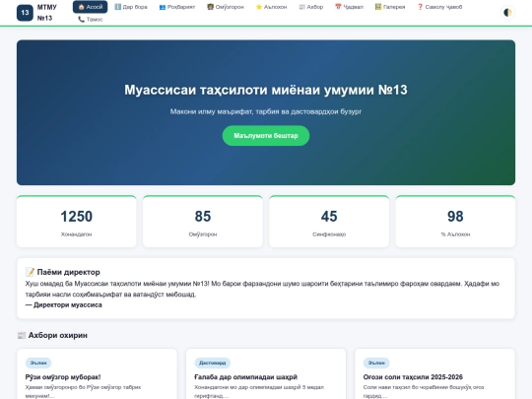Switch to the Аълохон tab
This screenshot has height=399, width=532.
[x=271, y=7]
